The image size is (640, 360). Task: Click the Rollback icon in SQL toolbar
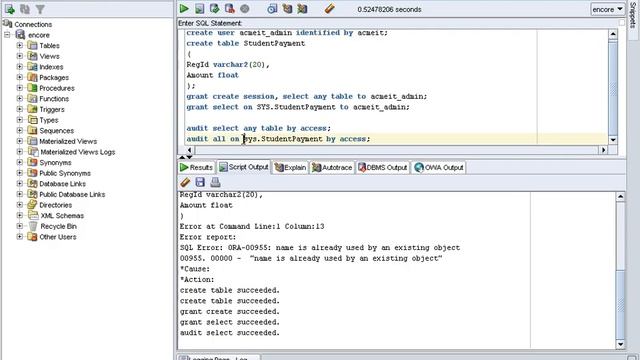pyautogui.click(x=229, y=9)
